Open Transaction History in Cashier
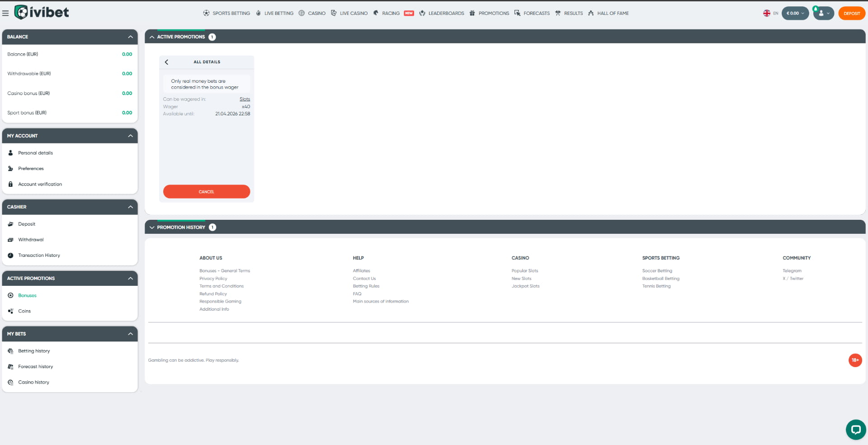Screen dimensions: 868x445 coord(39,256)
